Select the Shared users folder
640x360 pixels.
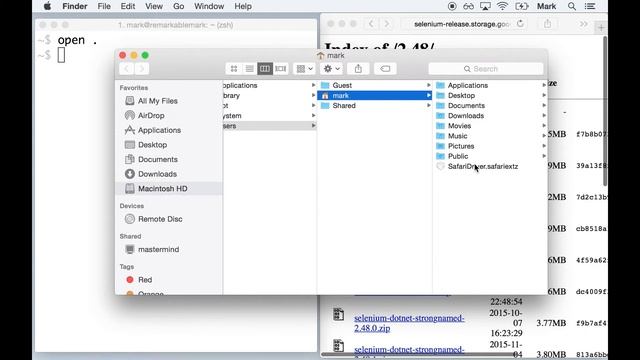[x=375, y=106]
